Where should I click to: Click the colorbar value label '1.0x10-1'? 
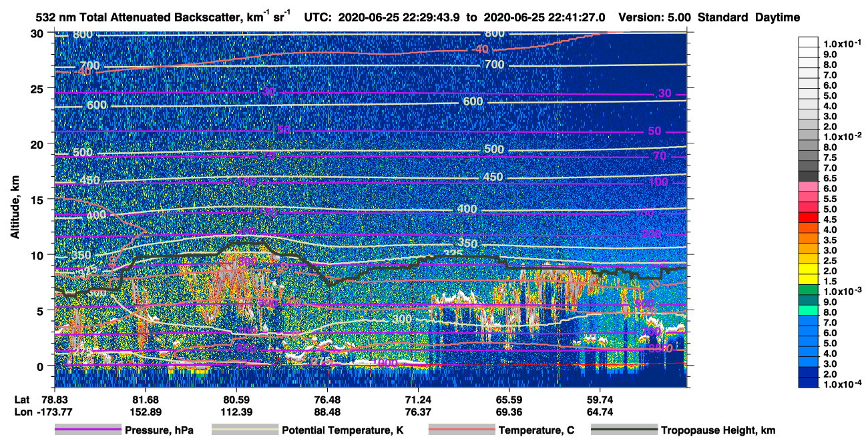841,42
